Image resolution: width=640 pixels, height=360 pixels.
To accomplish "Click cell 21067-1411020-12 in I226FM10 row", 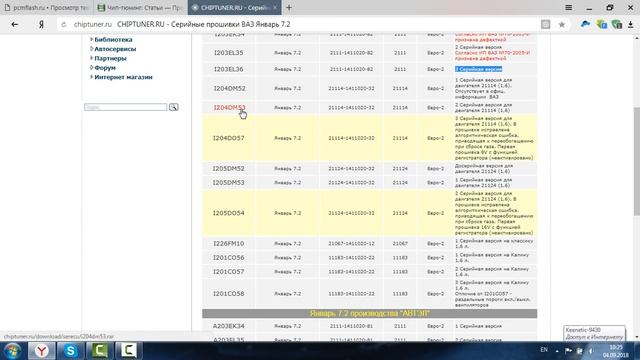I will point(351,244).
